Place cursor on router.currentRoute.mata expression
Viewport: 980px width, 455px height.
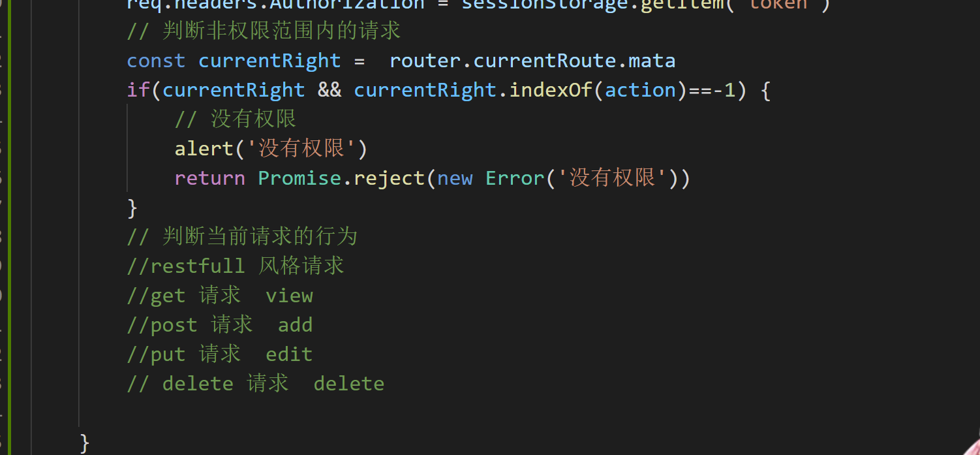pyautogui.click(x=532, y=61)
